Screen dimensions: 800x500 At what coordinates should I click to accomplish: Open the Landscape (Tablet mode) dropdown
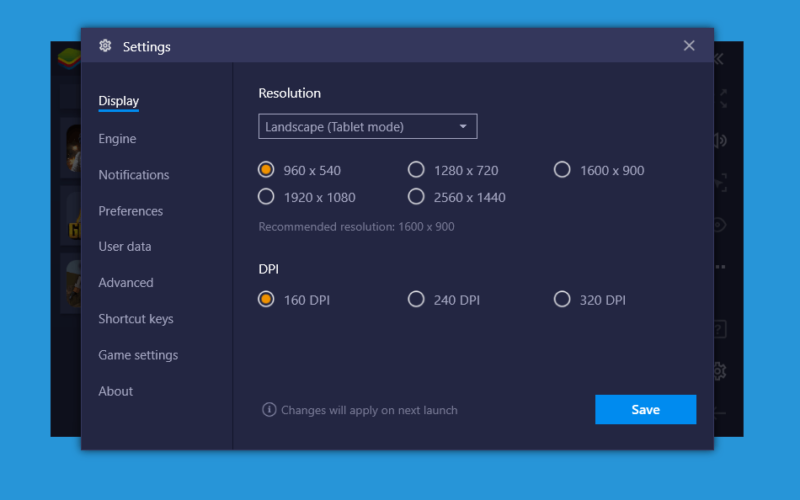tap(368, 126)
